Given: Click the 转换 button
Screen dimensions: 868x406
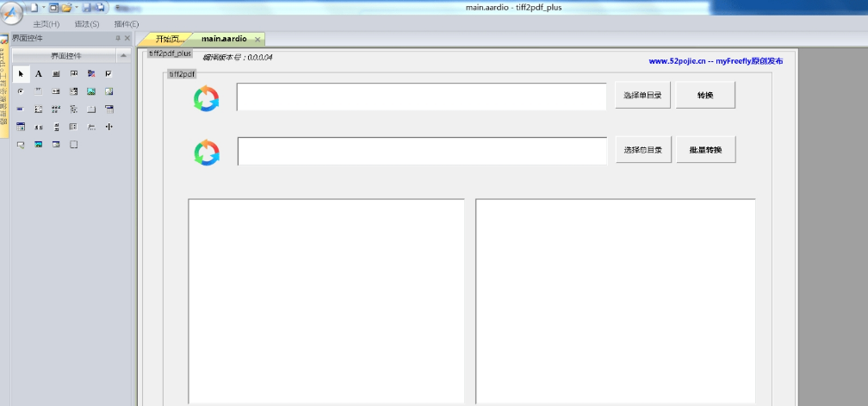Looking at the screenshot, I should [705, 96].
